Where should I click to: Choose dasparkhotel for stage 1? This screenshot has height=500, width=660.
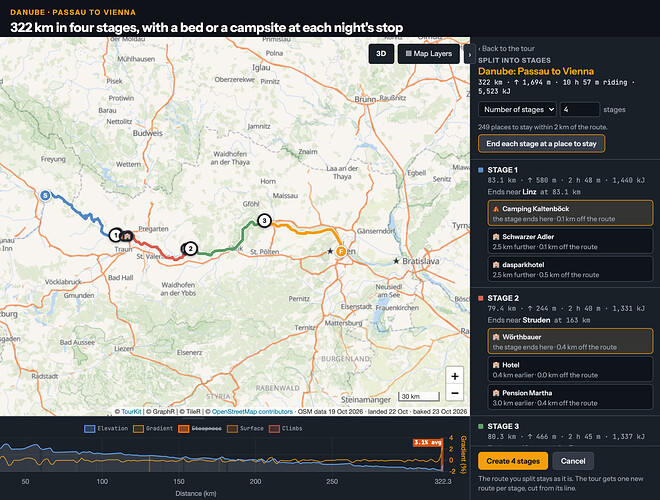[570, 269]
